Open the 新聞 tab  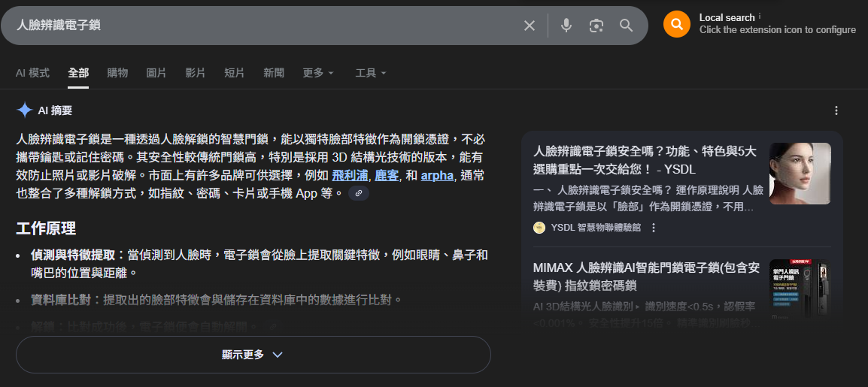tap(274, 72)
